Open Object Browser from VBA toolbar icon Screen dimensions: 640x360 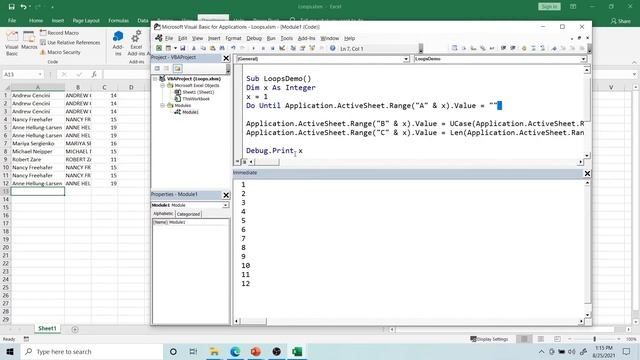pyautogui.click(x=312, y=48)
